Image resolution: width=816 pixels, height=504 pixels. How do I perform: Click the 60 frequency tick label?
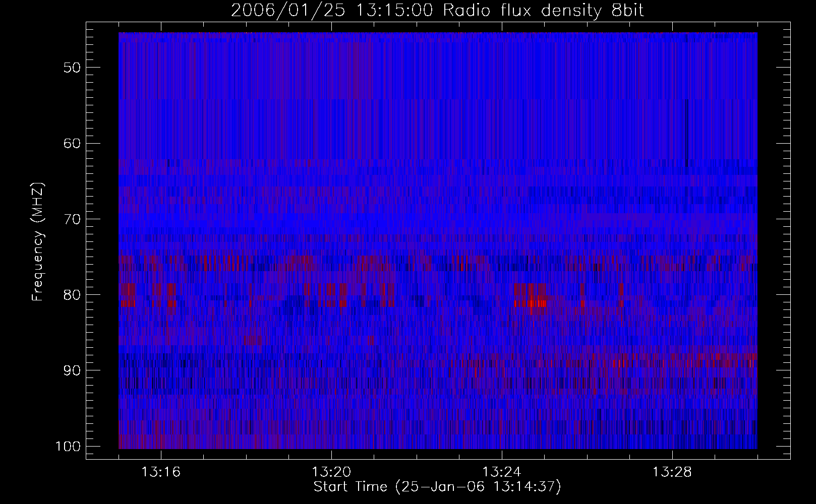71,143
